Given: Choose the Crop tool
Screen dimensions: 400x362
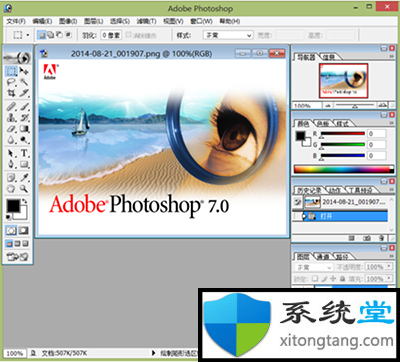Looking at the screenshot, I should [11, 93].
